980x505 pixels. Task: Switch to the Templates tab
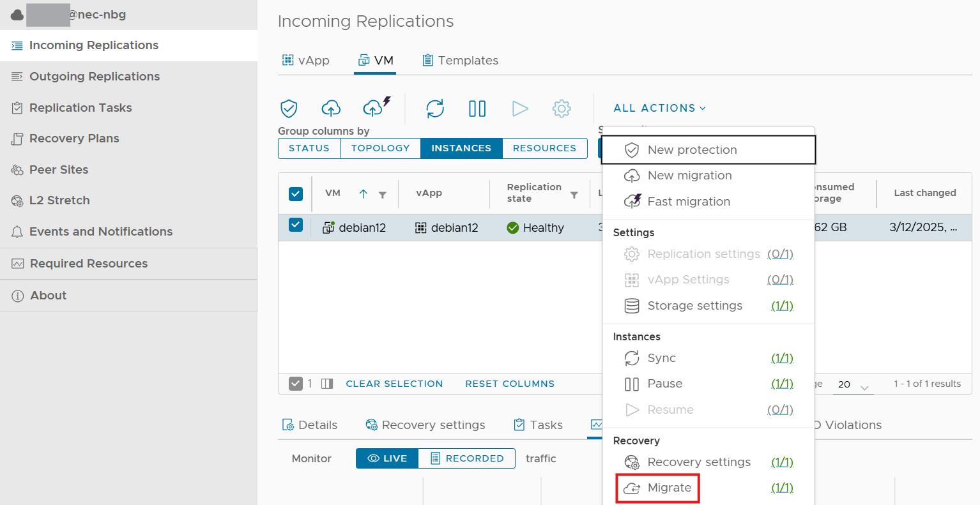click(460, 61)
